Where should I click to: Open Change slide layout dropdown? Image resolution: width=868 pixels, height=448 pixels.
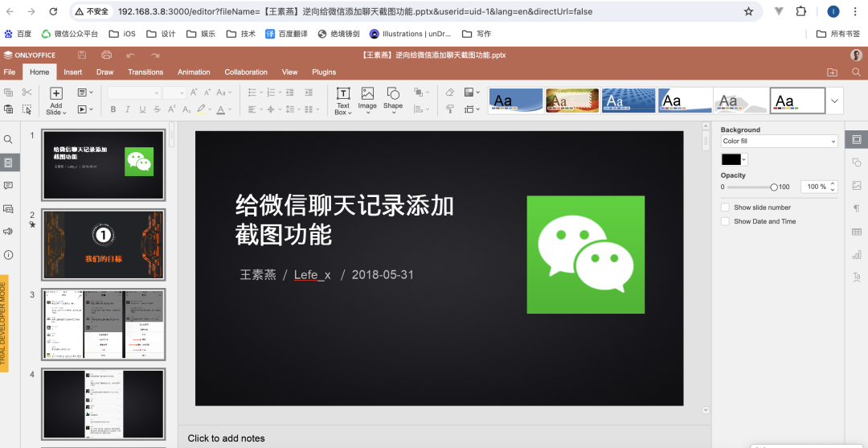[85, 92]
